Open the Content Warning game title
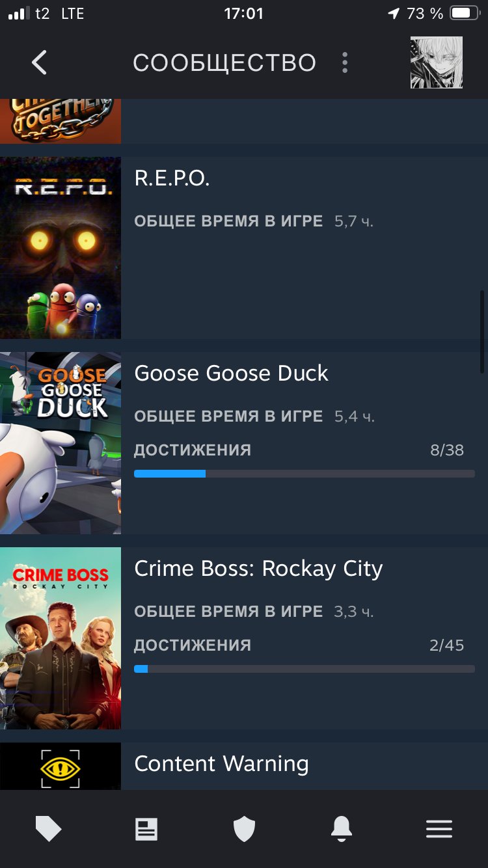Viewport: 488px width, 868px height. coord(221,764)
